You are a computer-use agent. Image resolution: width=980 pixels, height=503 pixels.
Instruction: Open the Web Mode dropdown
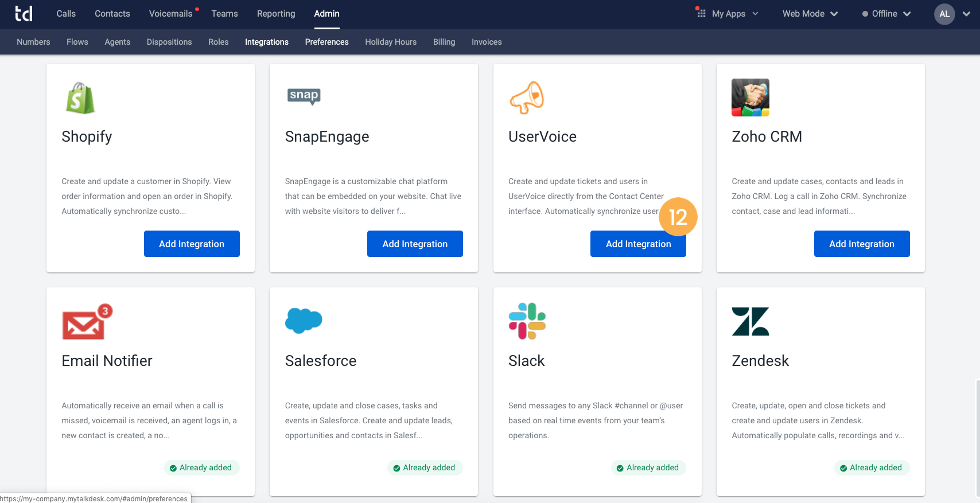810,14
